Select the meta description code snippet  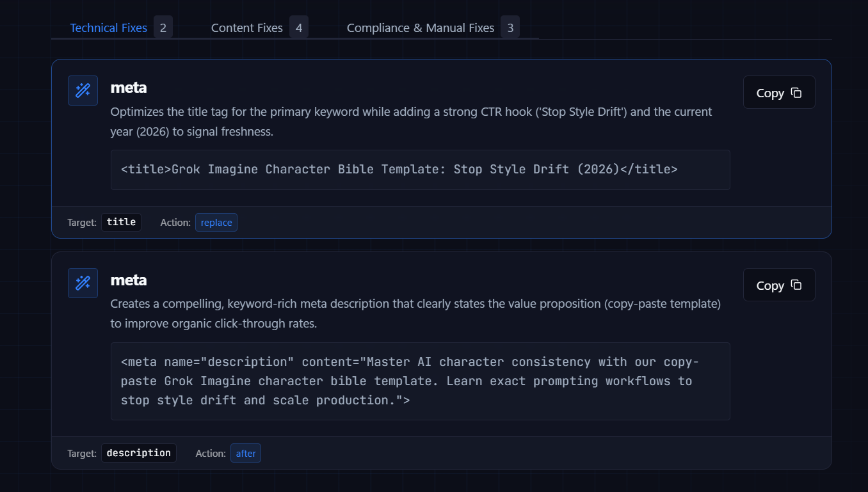click(421, 381)
